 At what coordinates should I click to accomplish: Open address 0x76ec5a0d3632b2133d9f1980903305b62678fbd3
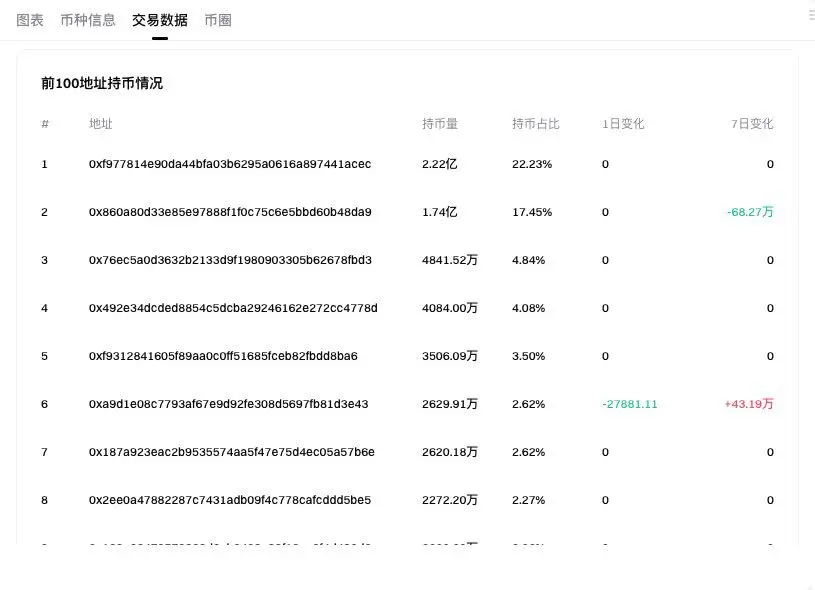[230, 260]
